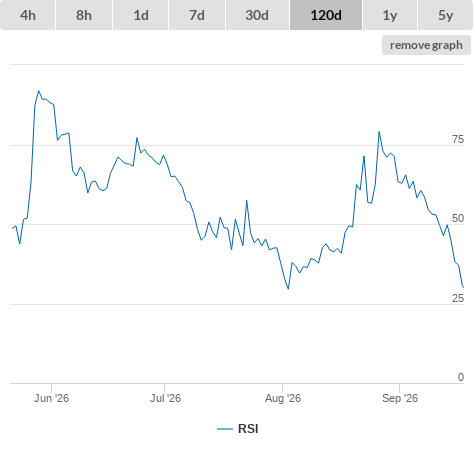Toggle the RSI series legend entry
Image resolution: width=474 pixels, height=455 pixels.
[238, 429]
